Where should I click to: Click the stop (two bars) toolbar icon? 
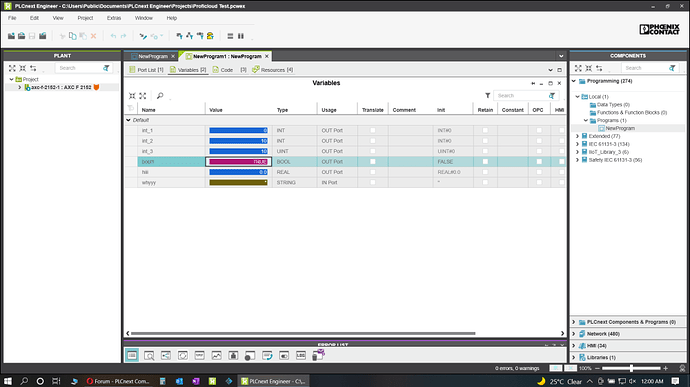230,36
